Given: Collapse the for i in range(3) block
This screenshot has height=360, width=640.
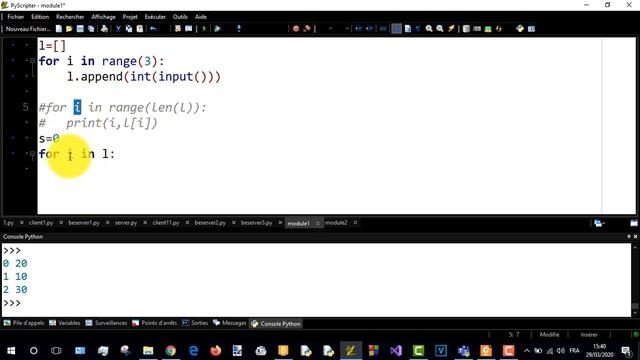Looking at the screenshot, I should point(32,61).
